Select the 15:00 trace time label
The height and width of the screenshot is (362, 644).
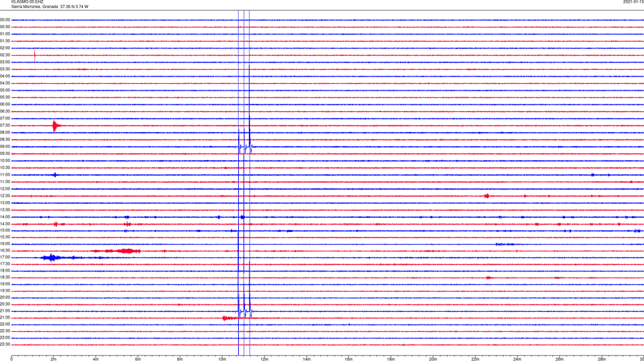tap(5, 230)
